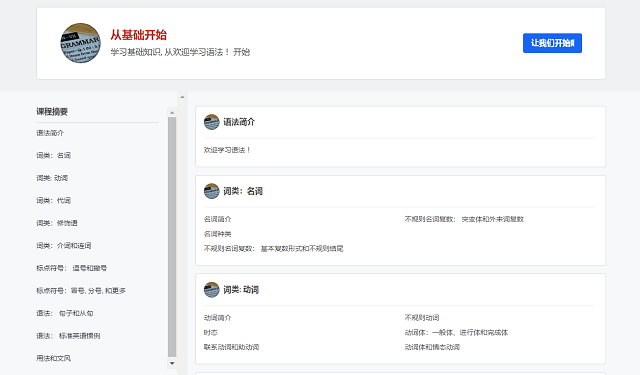Click the 课程摘要 sidebar heading
The image size is (640, 375).
click(x=52, y=112)
